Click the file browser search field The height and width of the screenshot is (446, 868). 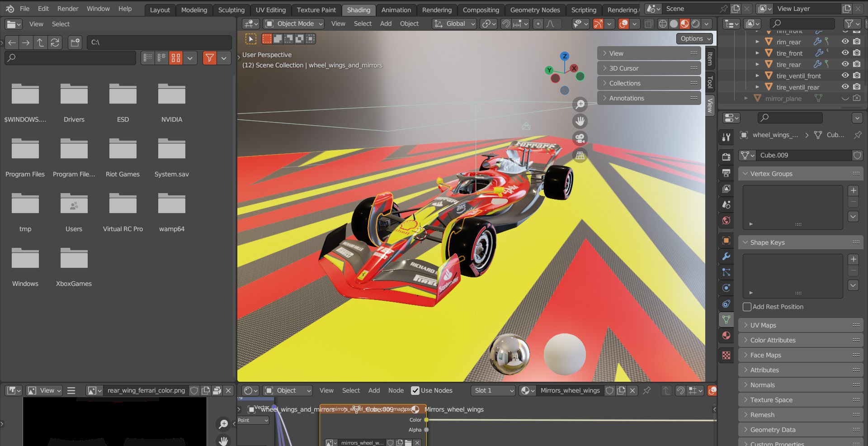coord(71,58)
